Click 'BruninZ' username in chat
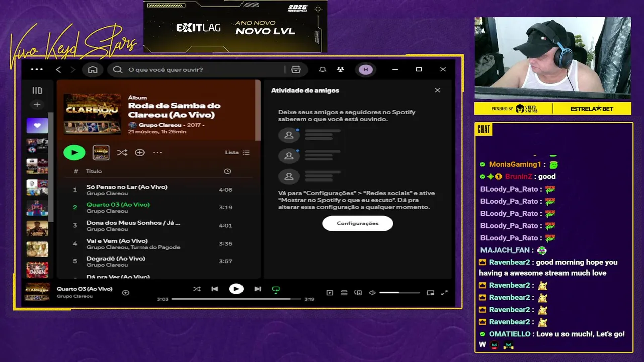 518,176
